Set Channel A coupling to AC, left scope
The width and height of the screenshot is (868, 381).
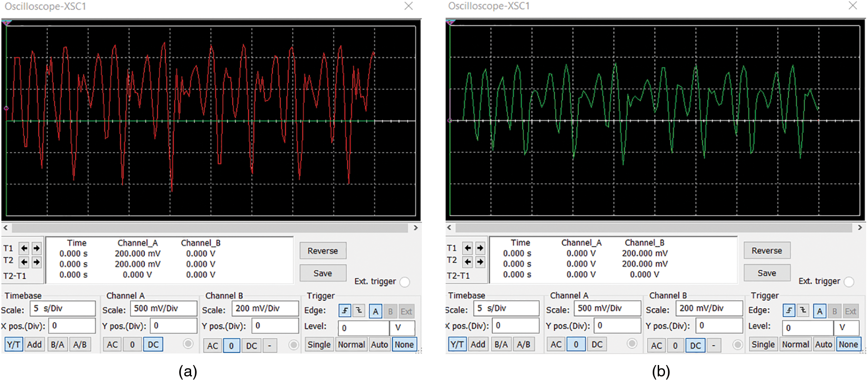pyautogui.click(x=112, y=345)
